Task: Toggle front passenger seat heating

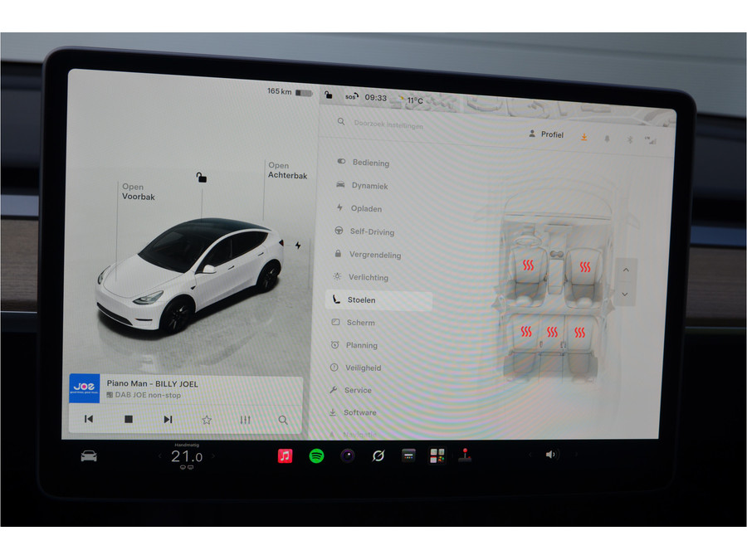Action: tap(585, 266)
